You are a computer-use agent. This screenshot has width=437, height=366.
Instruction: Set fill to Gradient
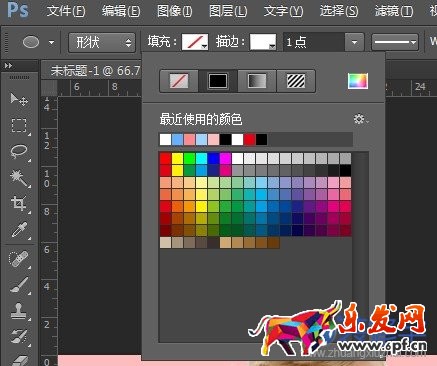point(257,81)
